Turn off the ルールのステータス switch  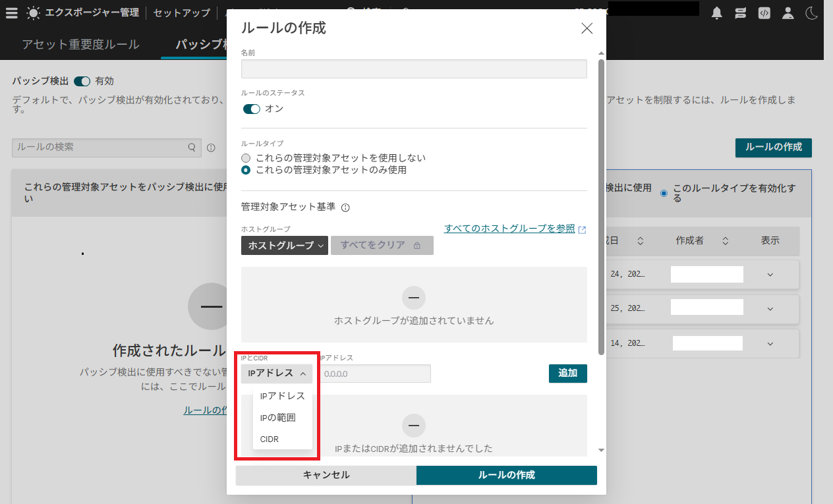point(251,109)
